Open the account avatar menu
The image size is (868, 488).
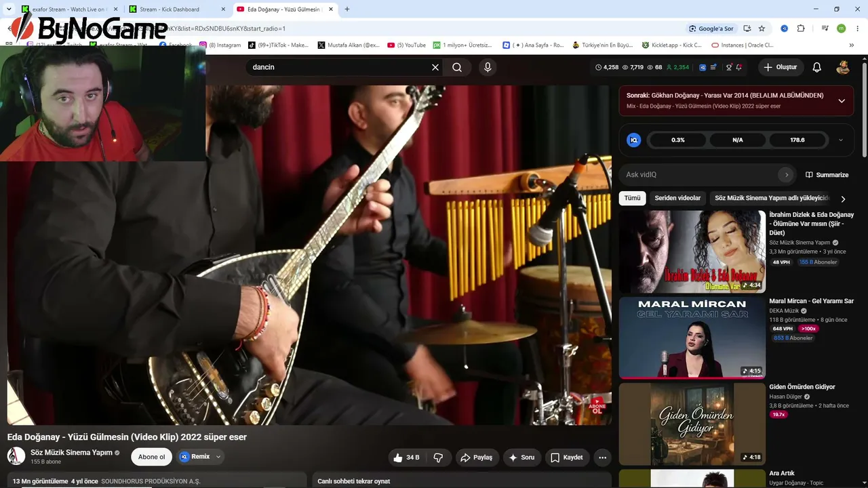point(843,67)
